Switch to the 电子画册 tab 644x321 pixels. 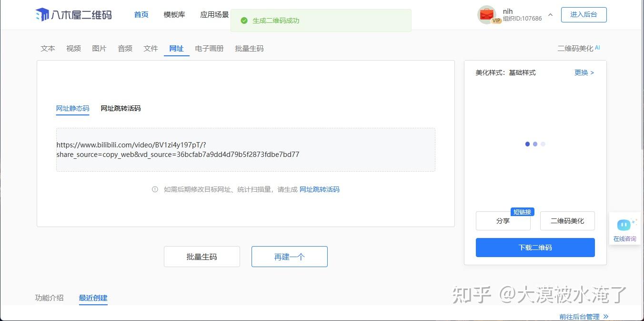point(209,49)
